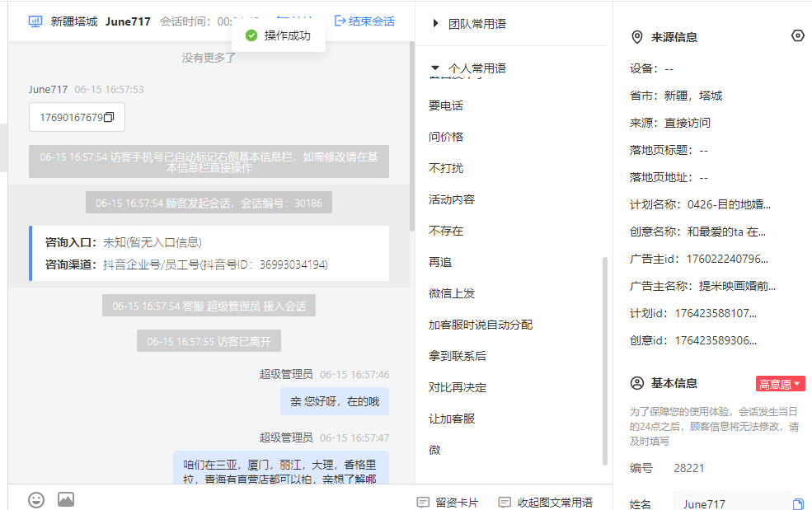Choose the 微信上发 quick phrase
The height and width of the screenshot is (510, 812).
pos(452,293)
